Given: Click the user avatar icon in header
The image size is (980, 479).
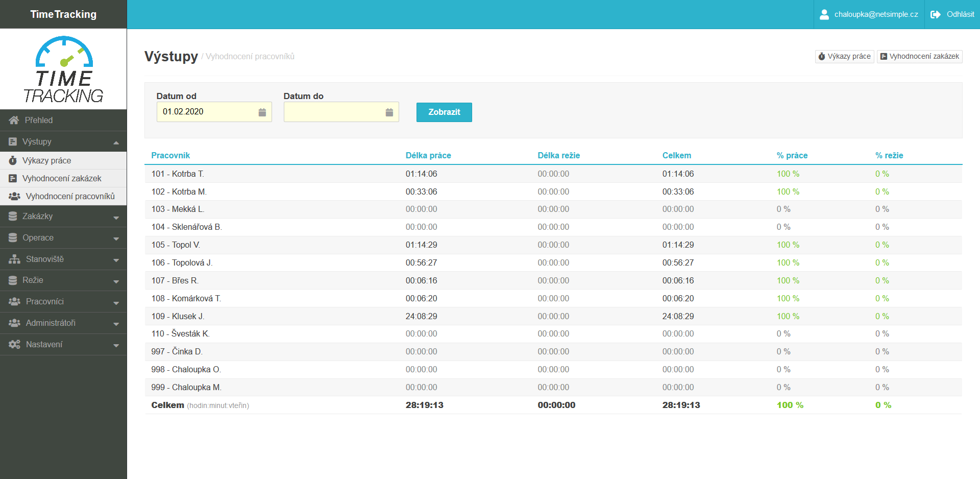Looking at the screenshot, I should pyautogui.click(x=824, y=14).
